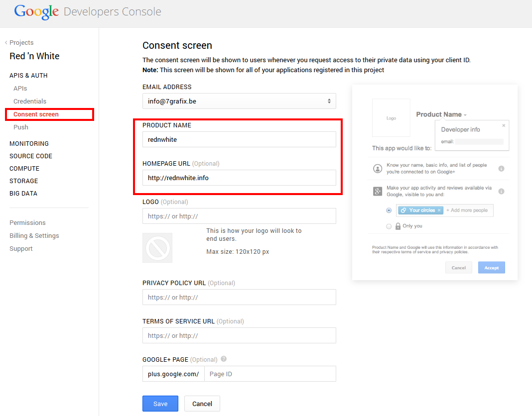Select Consent screen in sidebar
532x416 pixels.
[36, 114]
